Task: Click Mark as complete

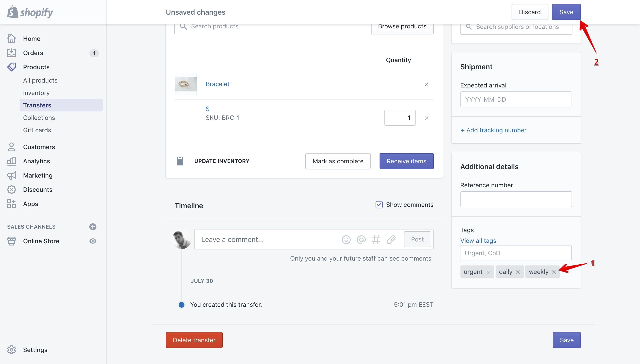Action: click(338, 161)
